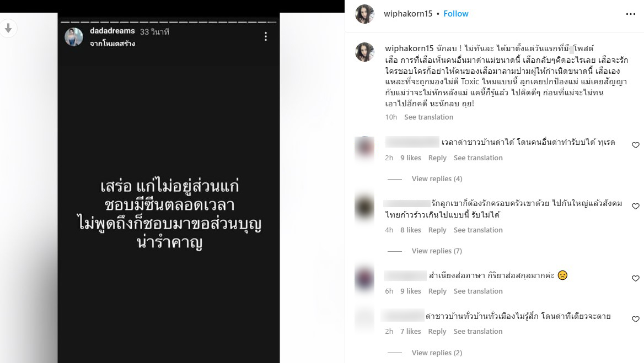
Task: Open the post's more options ellipsis
Action: pos(630,14)
